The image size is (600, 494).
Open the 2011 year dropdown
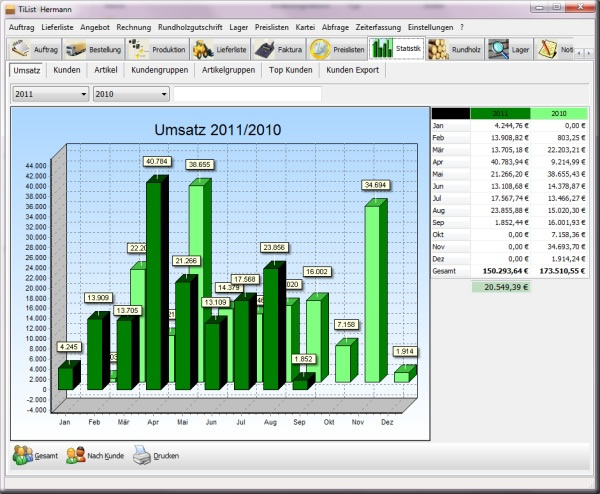pyautogui.click(x=50, y=94)
